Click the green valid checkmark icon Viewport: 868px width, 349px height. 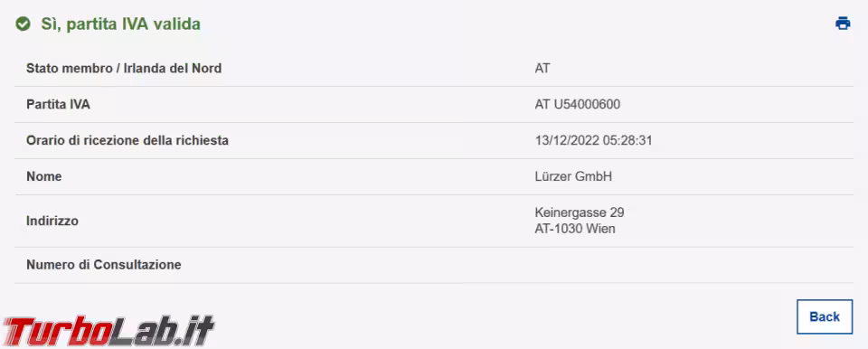click(23, 24)
